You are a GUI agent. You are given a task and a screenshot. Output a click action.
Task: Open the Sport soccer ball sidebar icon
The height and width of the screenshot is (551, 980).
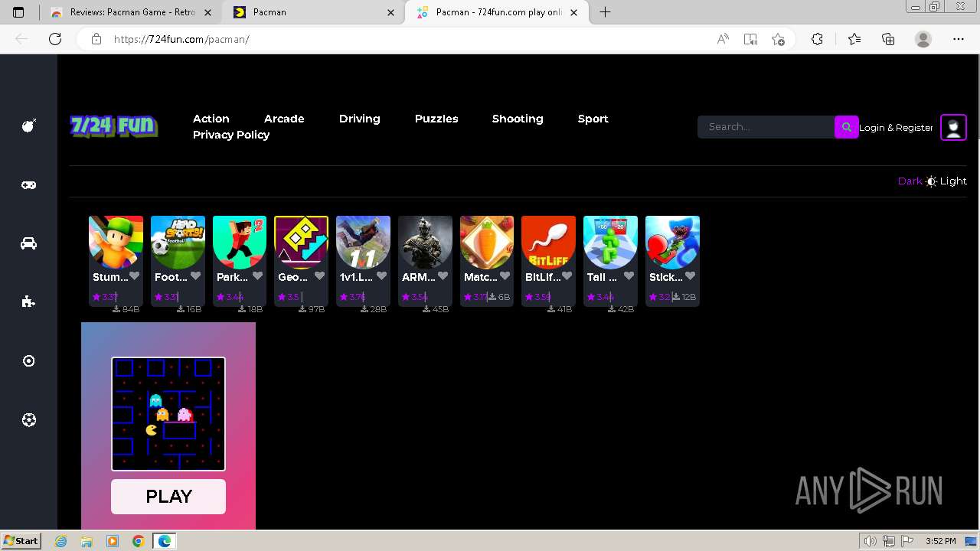tap(29, 419)
